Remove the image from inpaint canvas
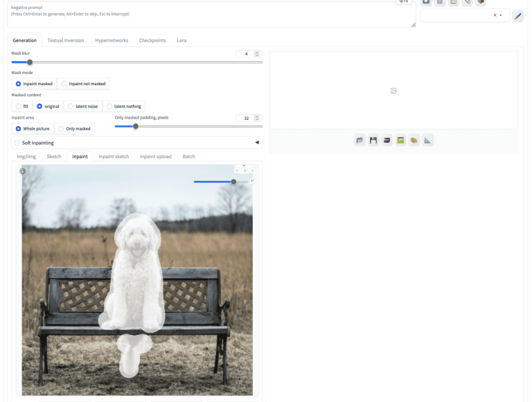Screen dimensions: 532x402 [252, 171]
